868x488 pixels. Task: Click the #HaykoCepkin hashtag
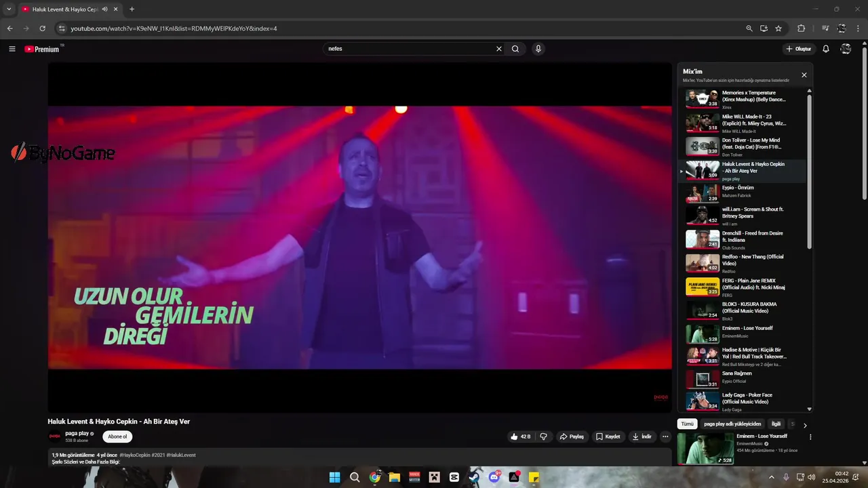click(x=134, y=455)
